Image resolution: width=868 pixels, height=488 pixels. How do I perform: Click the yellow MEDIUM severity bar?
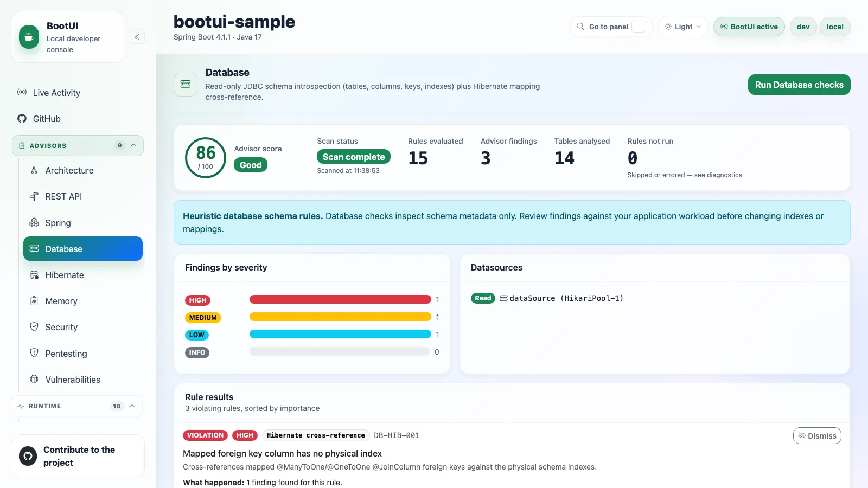pyautogui.click(x=340, y=317)
